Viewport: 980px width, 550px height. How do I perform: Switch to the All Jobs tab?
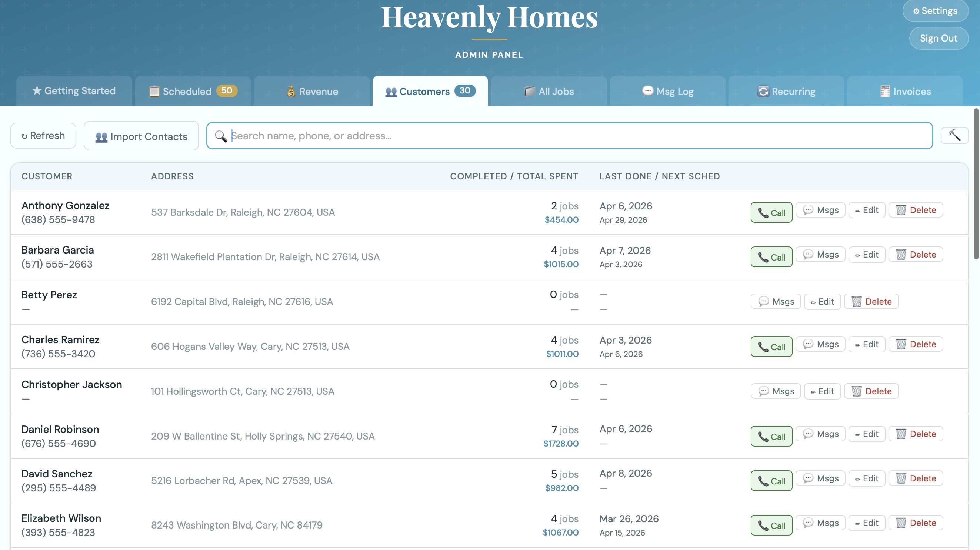tap(549, 91)
